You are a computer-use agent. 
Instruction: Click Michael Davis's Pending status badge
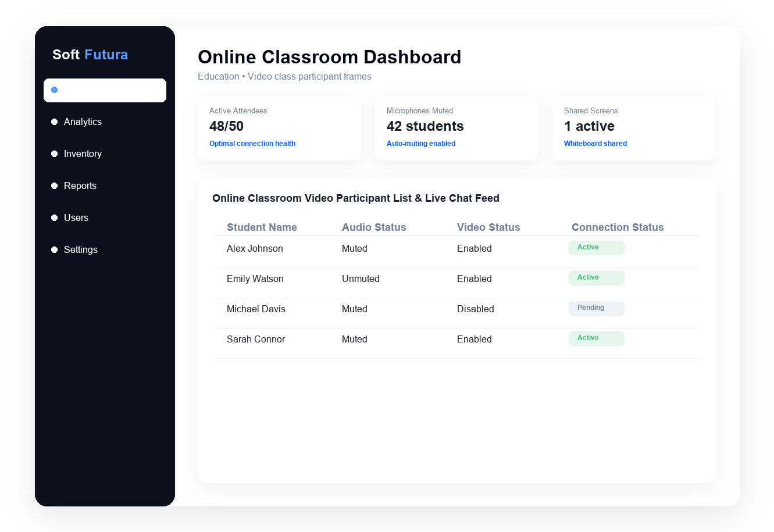tap(597, 308)
